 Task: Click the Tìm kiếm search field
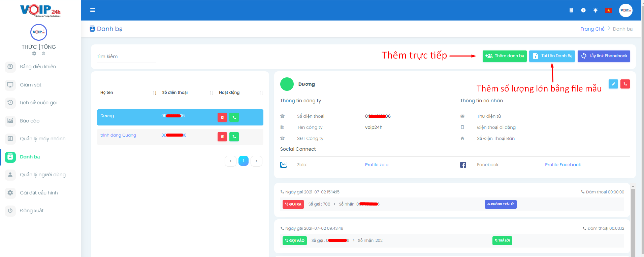(x=126, y=57)
